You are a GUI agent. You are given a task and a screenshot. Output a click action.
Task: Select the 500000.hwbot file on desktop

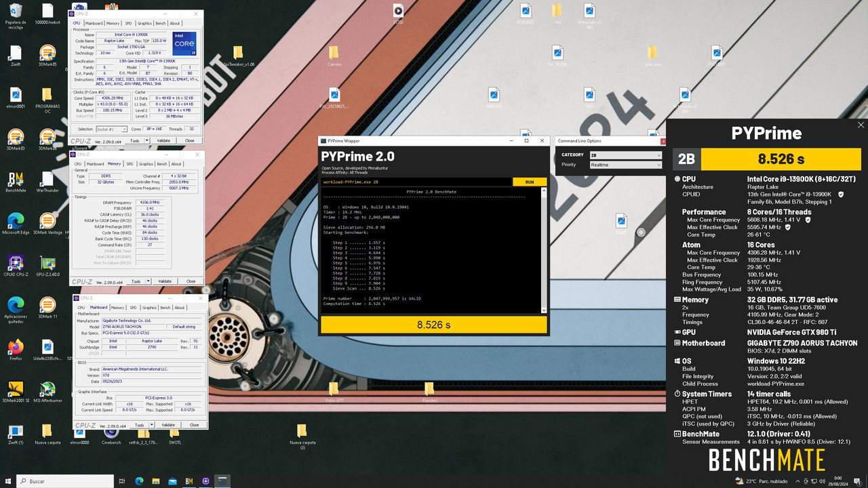47,15
